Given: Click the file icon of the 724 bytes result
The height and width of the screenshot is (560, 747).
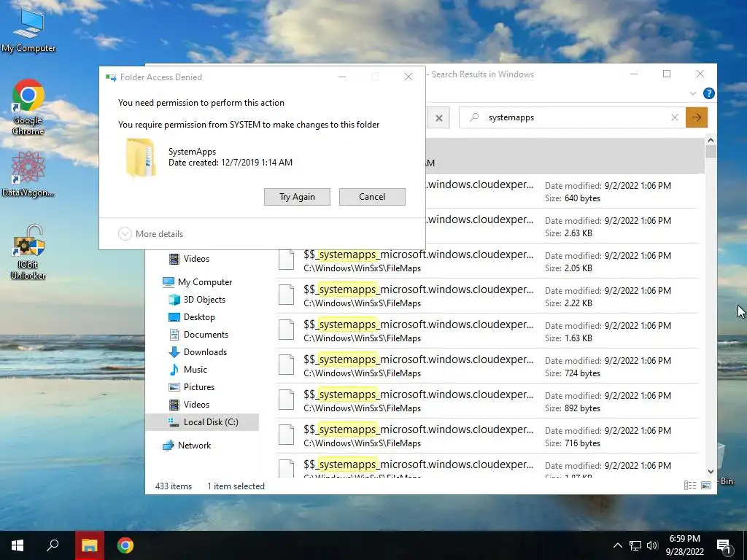Looking at the screenshot, I should (286, 365).
